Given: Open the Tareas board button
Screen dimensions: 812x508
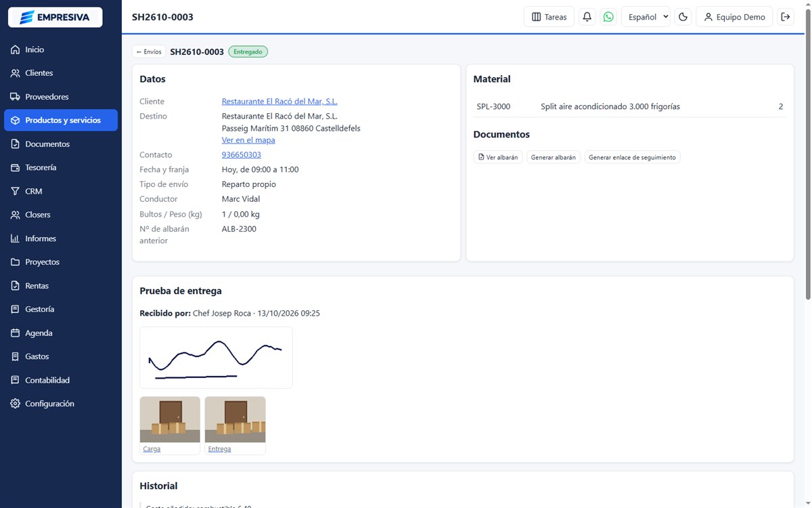Looking at the screenshot, I should (549, 17).
